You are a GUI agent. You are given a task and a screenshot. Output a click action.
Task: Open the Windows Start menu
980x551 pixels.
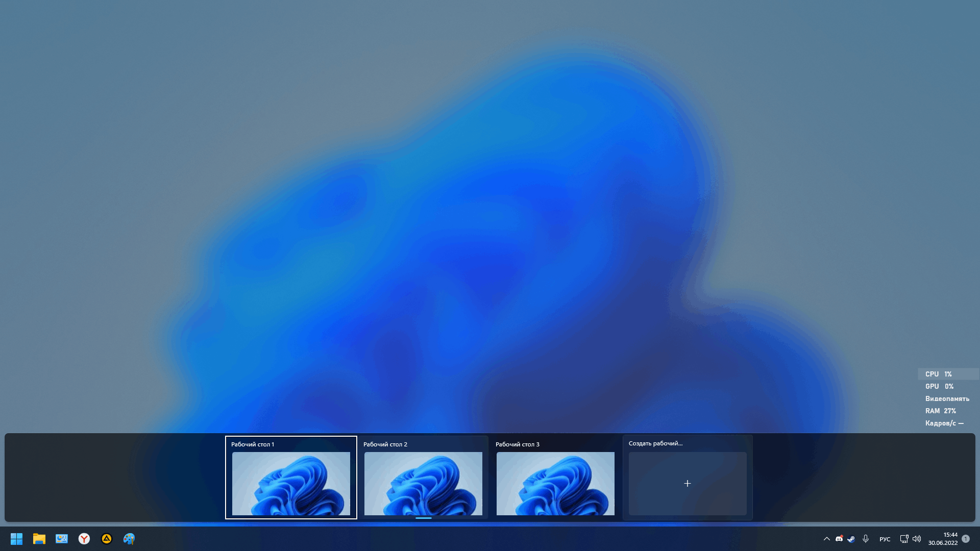[x=16, y=539]
